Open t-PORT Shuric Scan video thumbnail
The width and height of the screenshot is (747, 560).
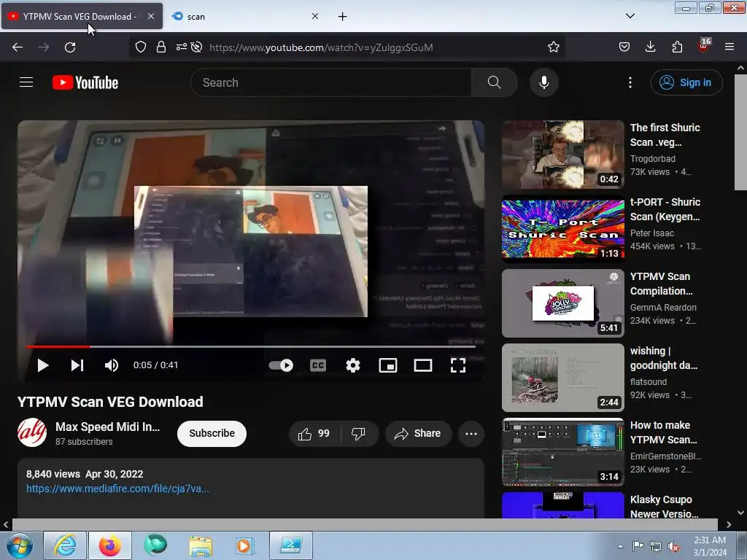(562, 228)
